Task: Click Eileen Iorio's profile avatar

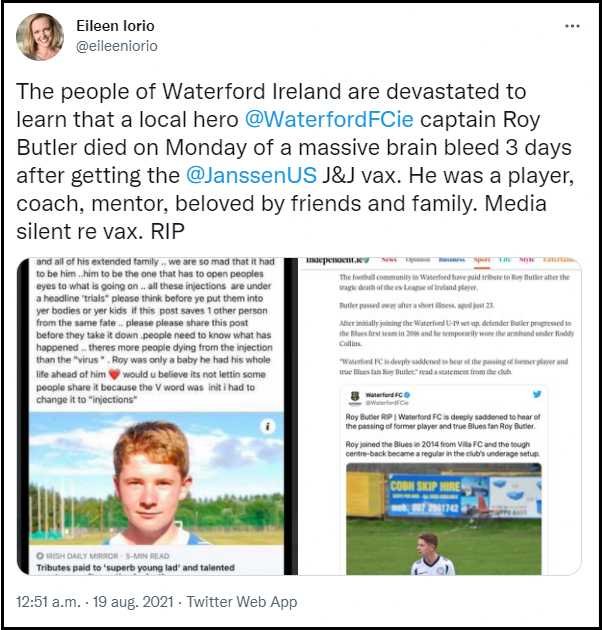Action: coord(40,37)
